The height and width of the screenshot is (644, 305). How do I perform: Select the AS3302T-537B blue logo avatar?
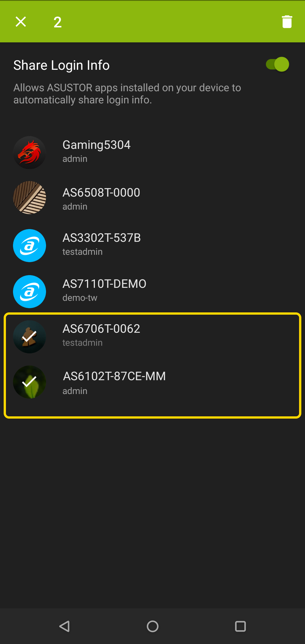[x=30, y=245]
